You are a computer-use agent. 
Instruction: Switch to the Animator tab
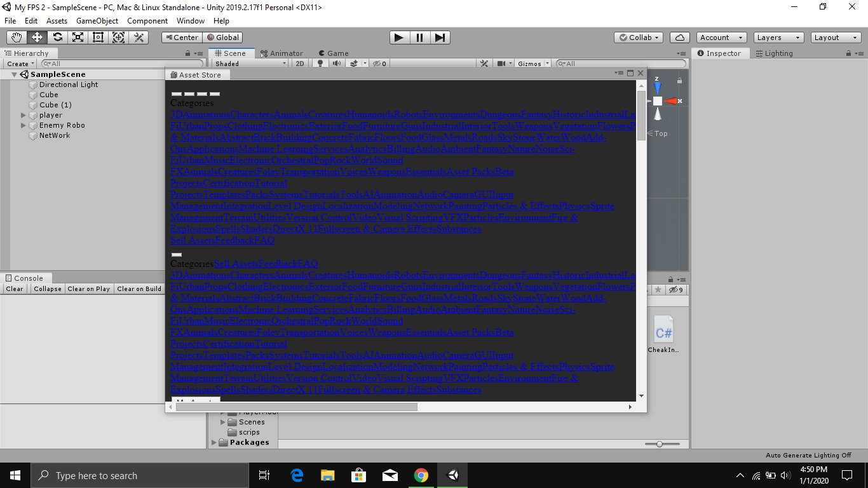(281, 53)
